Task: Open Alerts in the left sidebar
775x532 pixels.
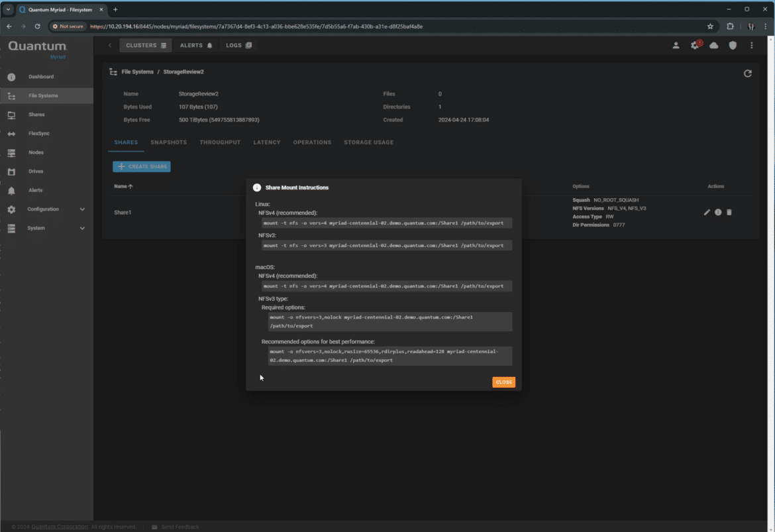Action: click(46, 190)
